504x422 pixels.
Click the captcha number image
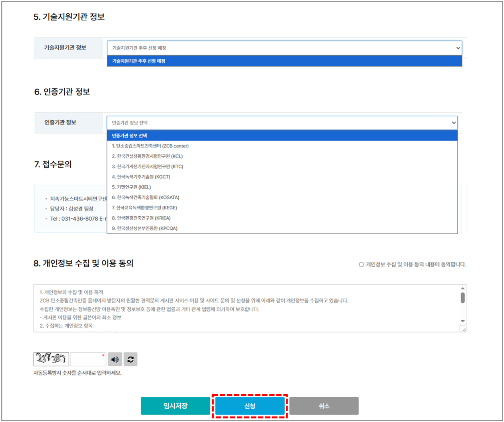tap(51, 359)
